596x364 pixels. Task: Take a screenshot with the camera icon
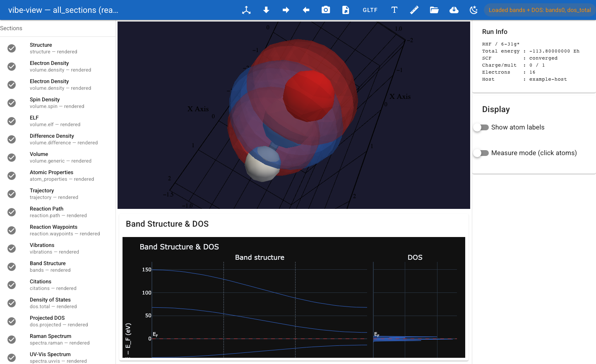click(x=326, y=10)
